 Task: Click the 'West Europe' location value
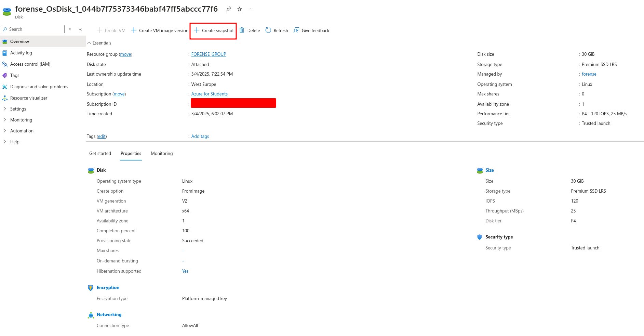204,84
